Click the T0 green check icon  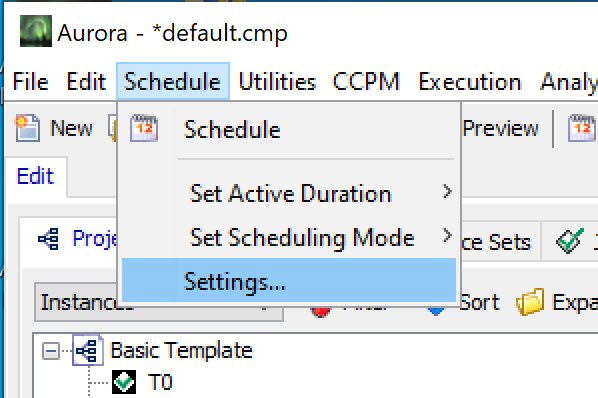pos(124,382)
